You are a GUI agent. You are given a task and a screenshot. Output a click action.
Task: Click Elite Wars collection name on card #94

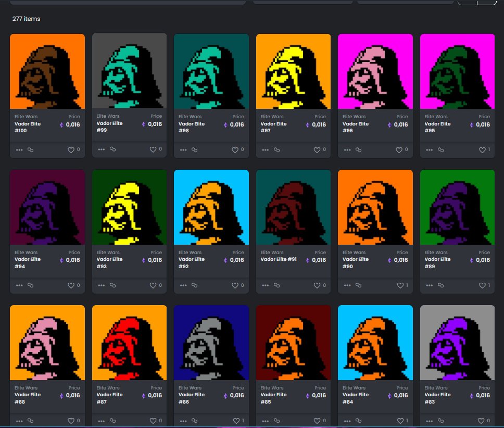click(x=26, y=252)
